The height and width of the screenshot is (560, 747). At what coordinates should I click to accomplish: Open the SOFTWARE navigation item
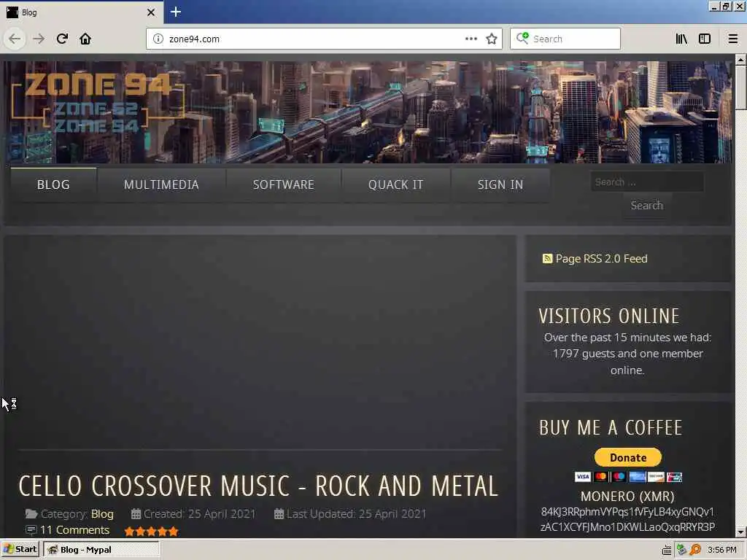(284, 184)
